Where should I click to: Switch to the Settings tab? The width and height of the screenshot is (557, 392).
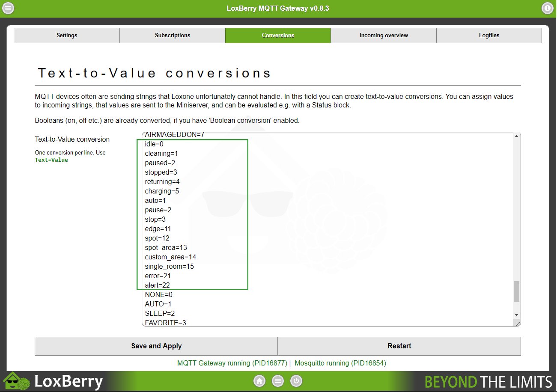[67, 36]
